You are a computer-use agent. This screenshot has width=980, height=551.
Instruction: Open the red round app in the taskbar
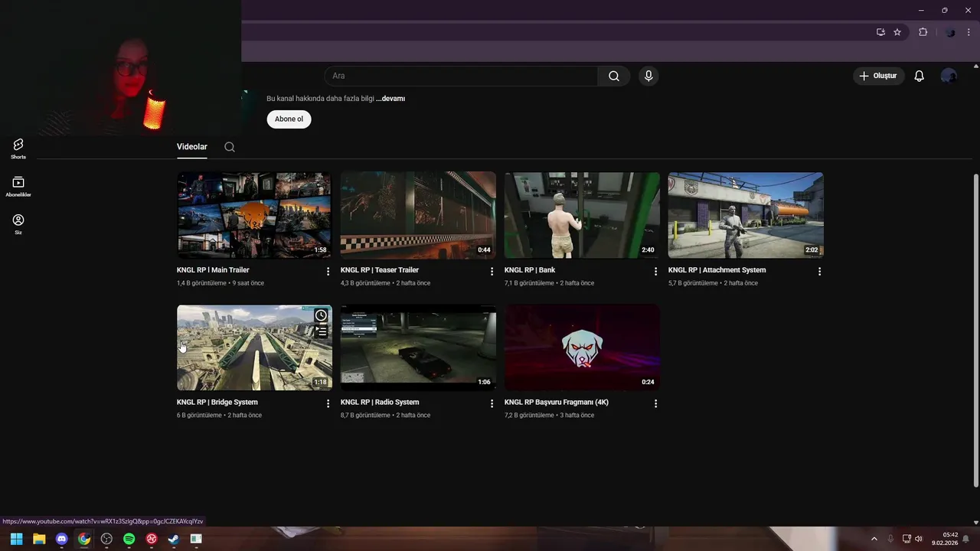coord(152,539)
